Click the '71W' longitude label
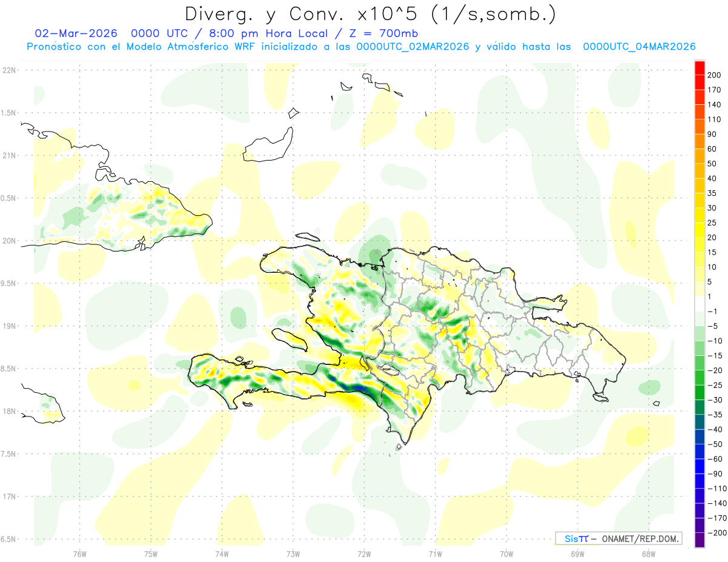This screenshot has width=728, height=562. [x=435, y=554]
